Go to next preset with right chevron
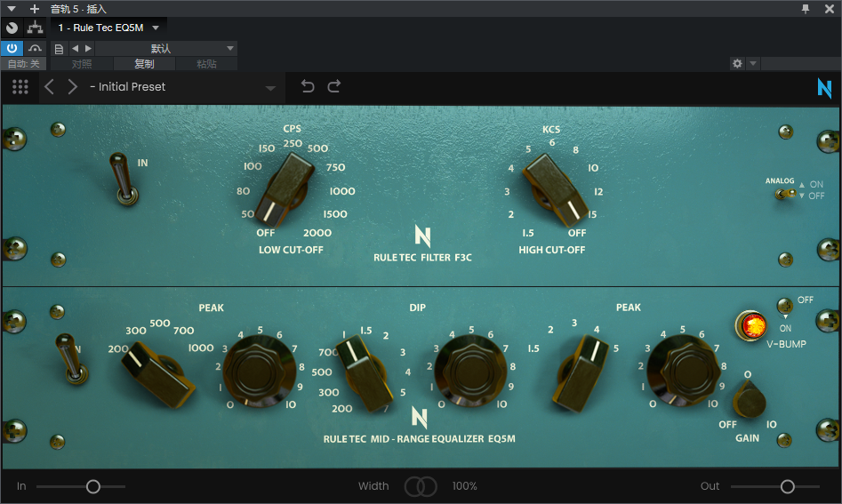The image size is (842, 504). pyautogui.click(x=73, y=87)
